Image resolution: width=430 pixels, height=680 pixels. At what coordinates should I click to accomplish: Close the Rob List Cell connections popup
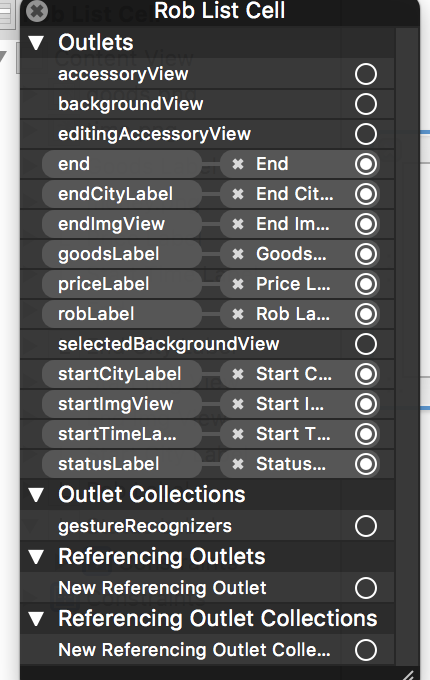[37, 11]
